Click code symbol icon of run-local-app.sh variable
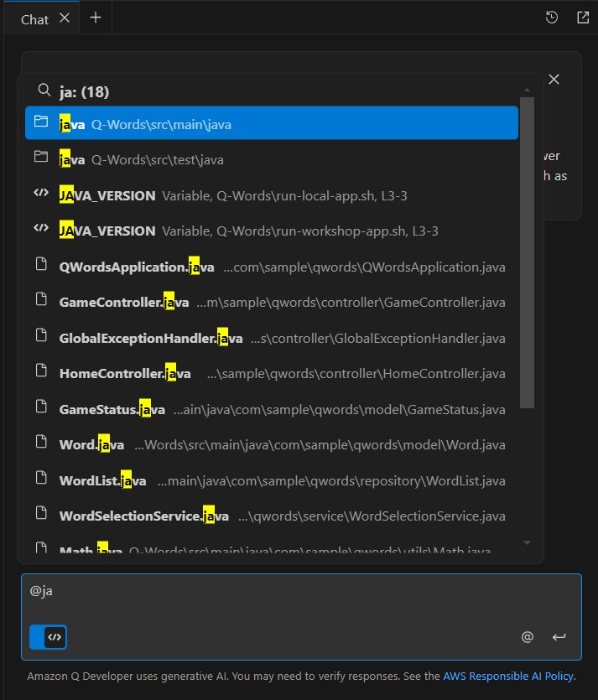598x700 pixels. coord(41,193)
